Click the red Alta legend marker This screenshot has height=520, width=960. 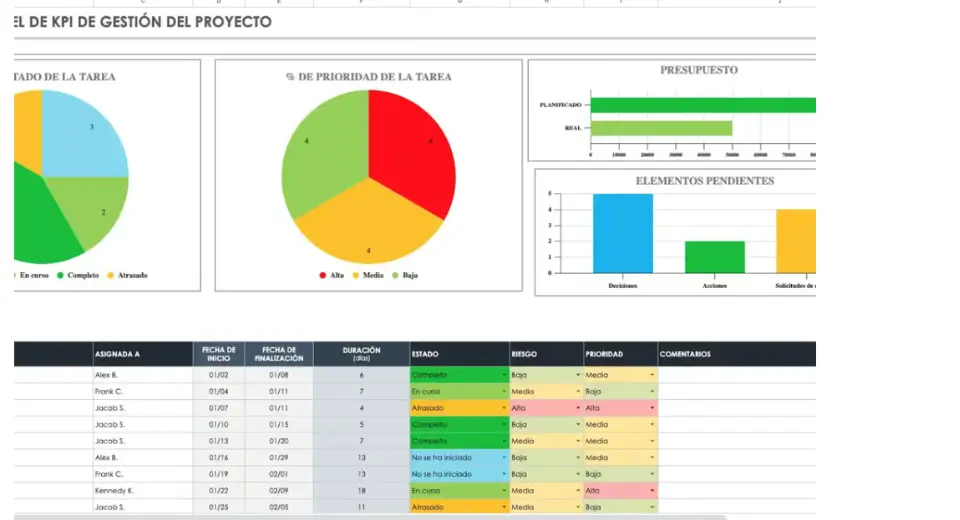pyautogui.click(x=322, y=275)
